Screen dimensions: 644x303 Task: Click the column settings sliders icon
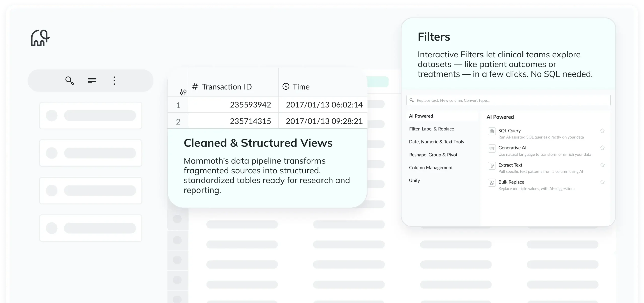coord(183,92)
